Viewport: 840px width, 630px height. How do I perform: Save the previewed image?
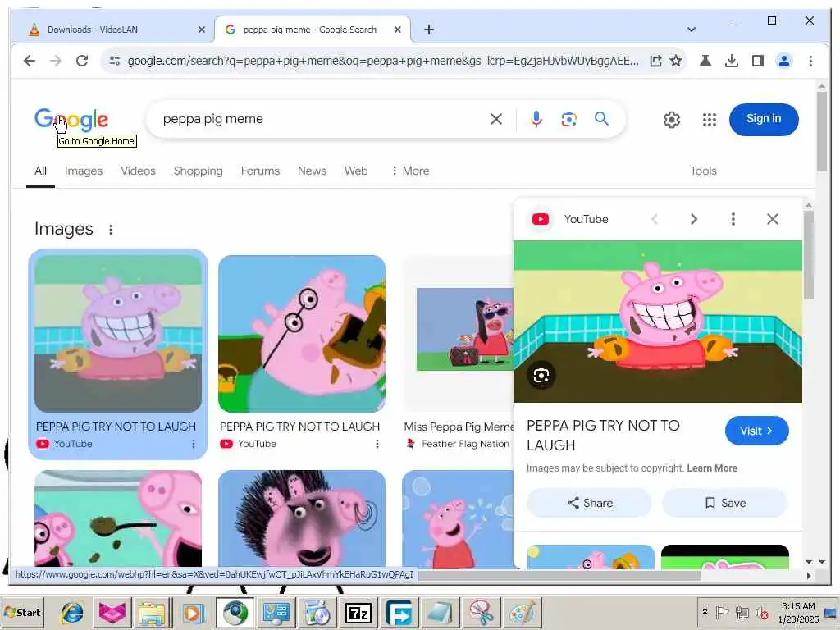click(x=725, y=503)
